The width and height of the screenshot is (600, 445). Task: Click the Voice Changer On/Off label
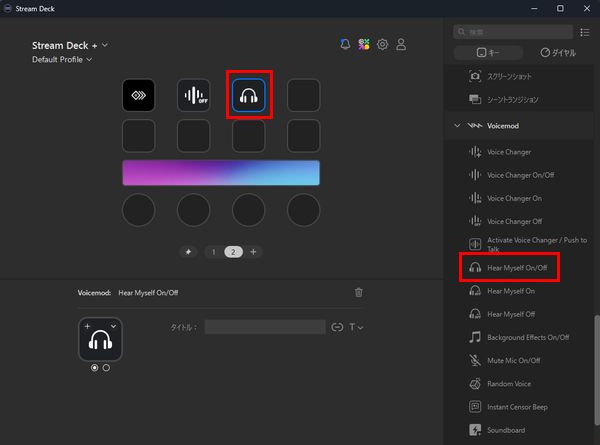(x=520, y=175)
